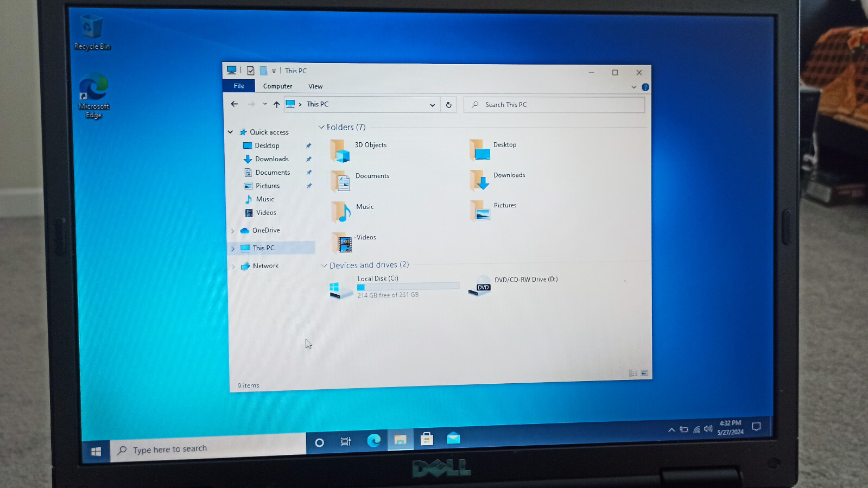
Task: Expand the This PC tree node arrow
Action: pyautogui.click(x=233, y=249)
